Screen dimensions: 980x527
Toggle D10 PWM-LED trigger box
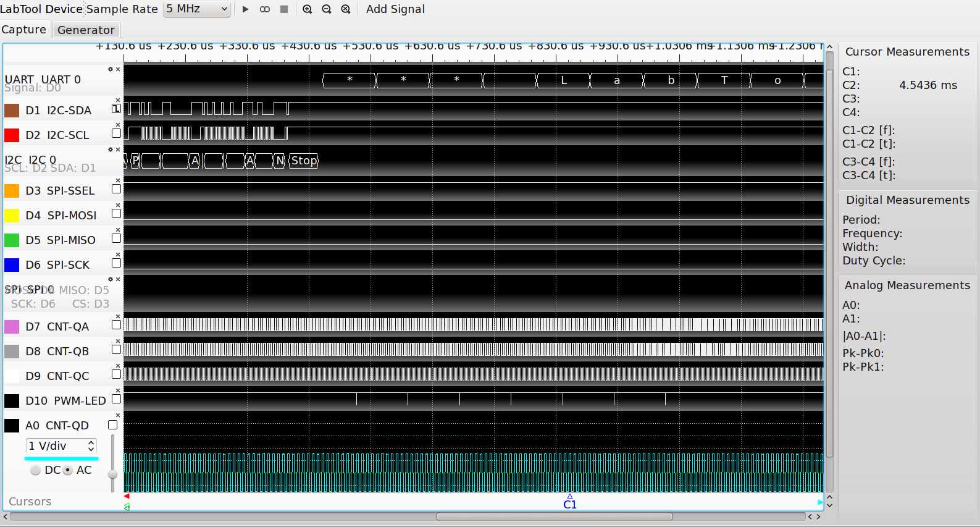[116, 399]
